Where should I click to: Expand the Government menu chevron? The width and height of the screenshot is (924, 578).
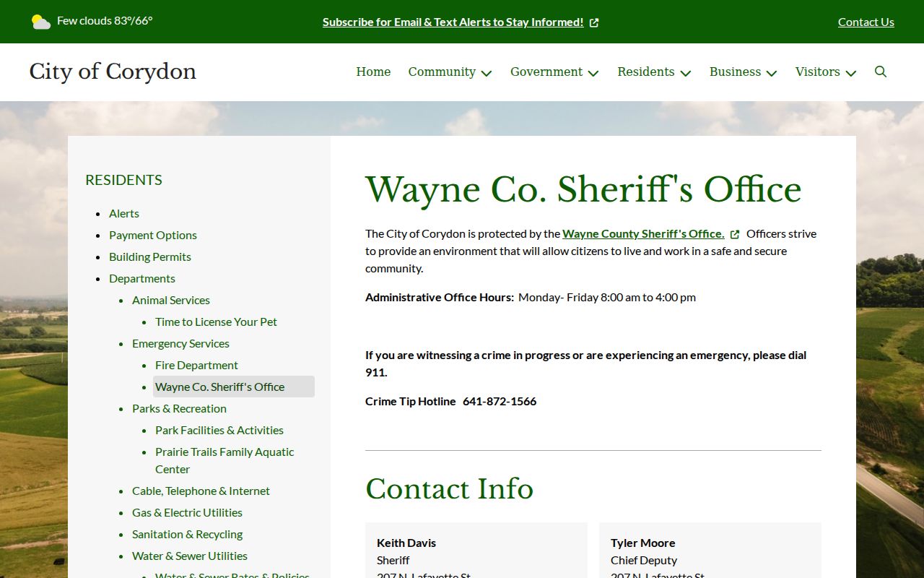click(593, 73)
